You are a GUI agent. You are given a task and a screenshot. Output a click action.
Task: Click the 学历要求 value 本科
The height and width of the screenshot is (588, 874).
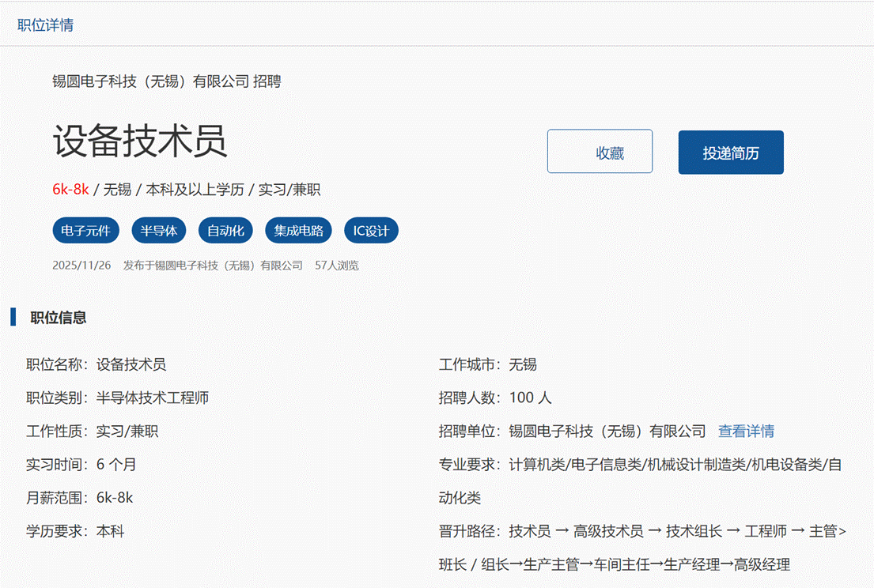click(x=110, y=531)
